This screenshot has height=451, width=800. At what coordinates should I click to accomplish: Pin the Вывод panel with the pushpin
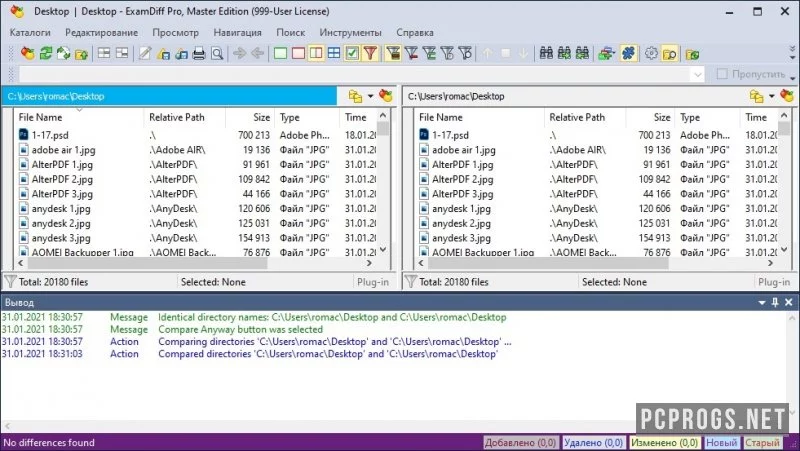pos(775,303)
